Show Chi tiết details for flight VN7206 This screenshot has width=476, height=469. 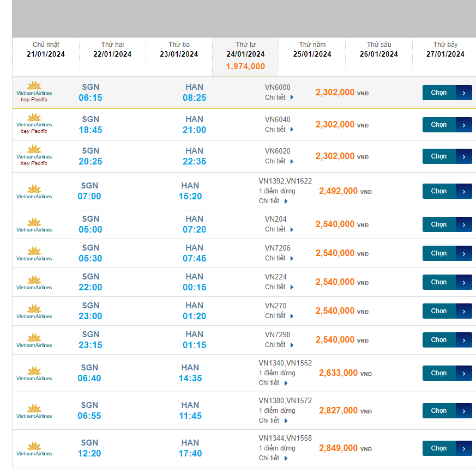coord(279,258)
